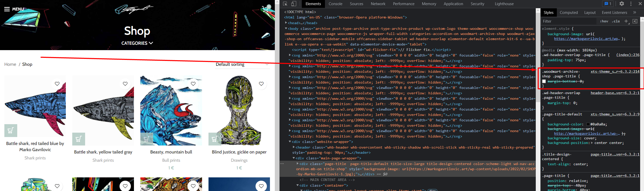Follow the https background-image URL in element.style
The height and width of the screenshot is (191, 644).
click(587, 39)
